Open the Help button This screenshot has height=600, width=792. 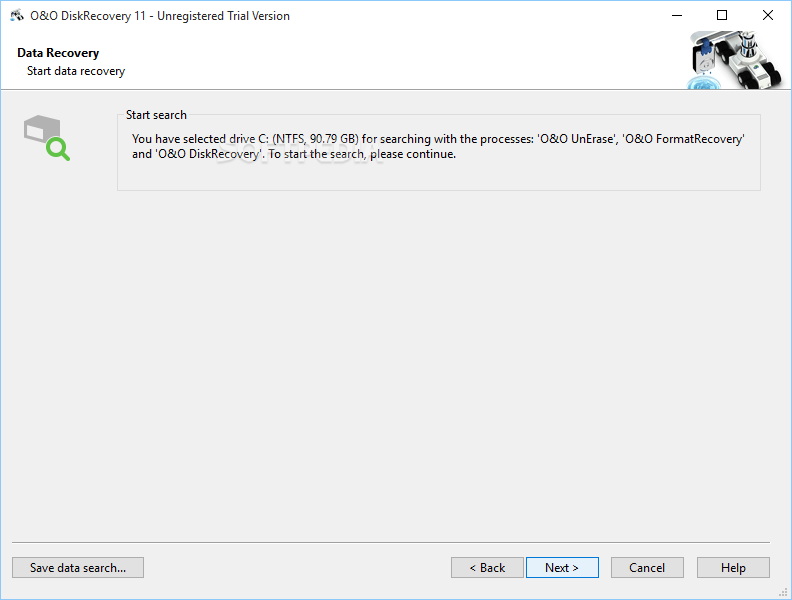coord(733,568)
